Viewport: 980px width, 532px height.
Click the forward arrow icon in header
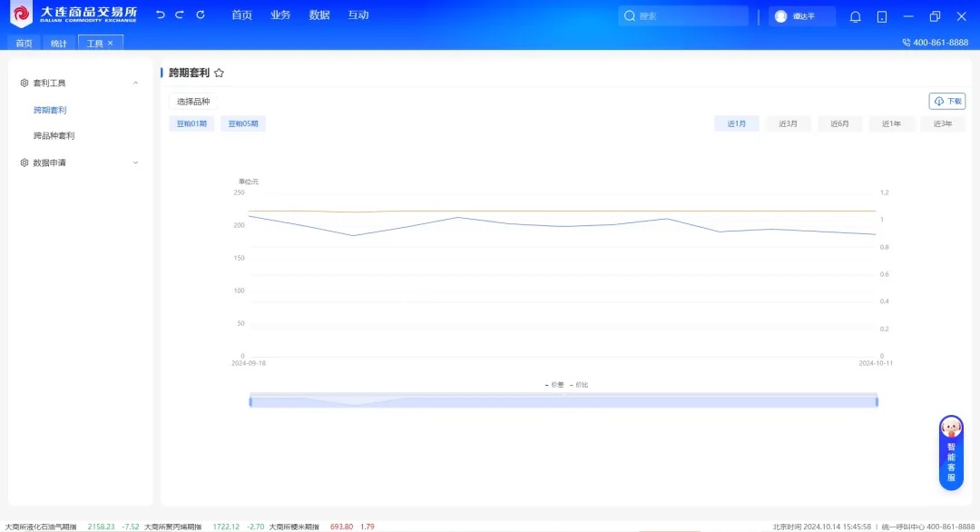tap(180, 15)
